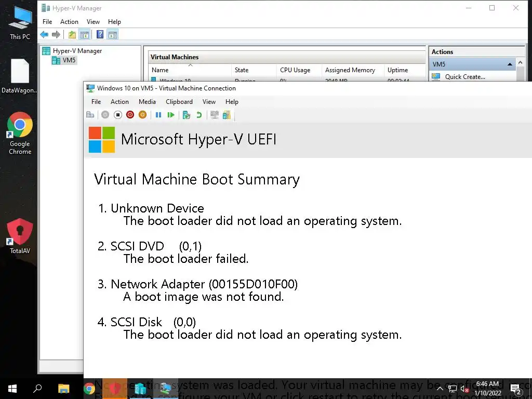532x399 pixels.
Task: Click Chrome icon on taskbar
Action: (x=89, y=389)
